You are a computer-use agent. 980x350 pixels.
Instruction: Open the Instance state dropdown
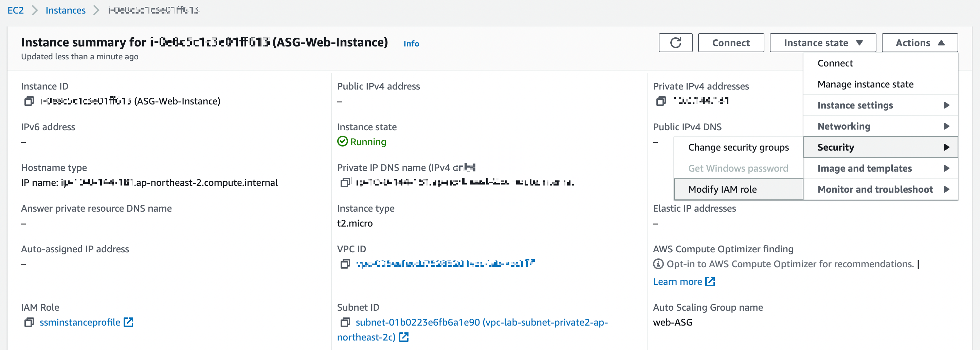[822, 42]
